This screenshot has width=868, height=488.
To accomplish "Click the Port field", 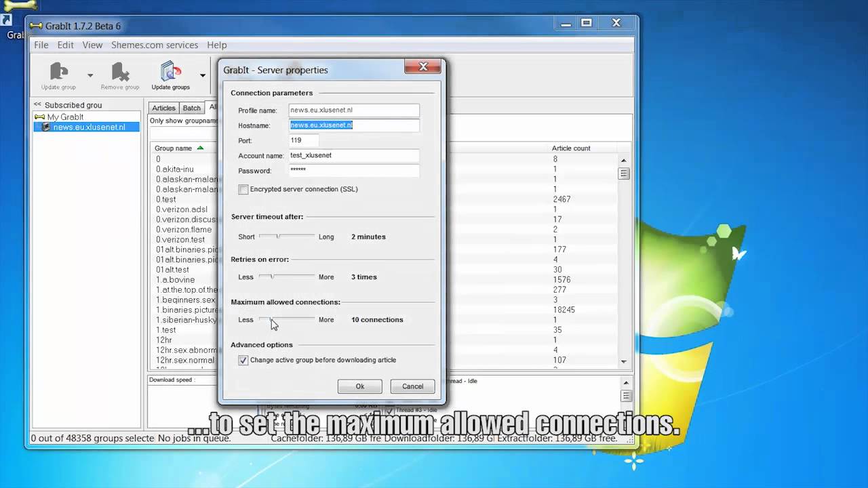I will point(304,140).
